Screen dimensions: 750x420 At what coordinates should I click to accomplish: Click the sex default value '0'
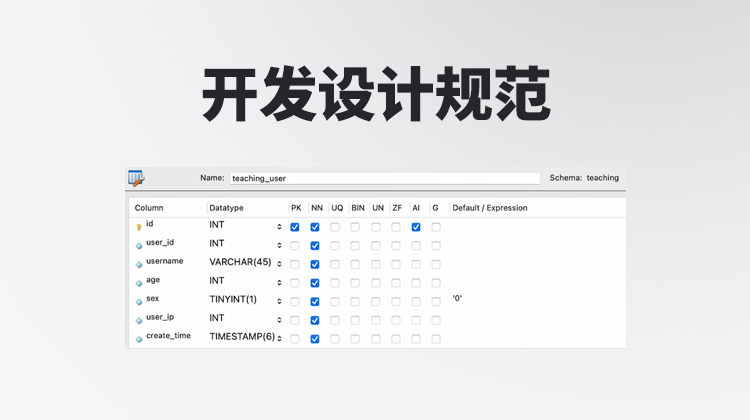(458, 298)
